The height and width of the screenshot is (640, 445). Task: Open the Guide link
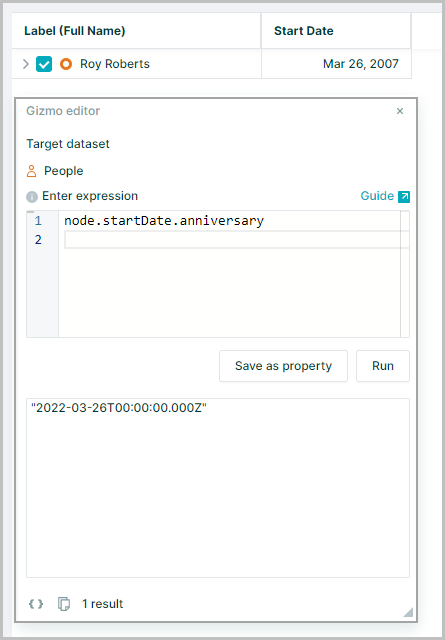coord(377,196)
